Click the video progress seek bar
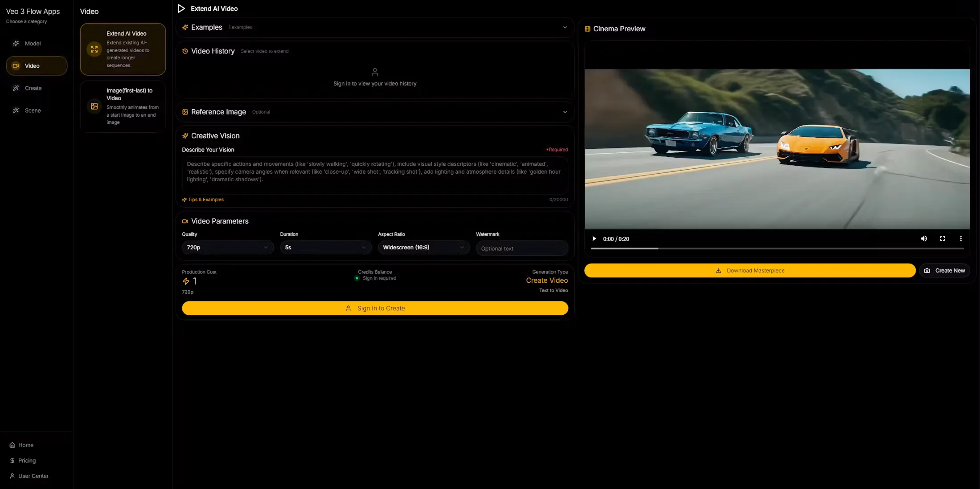Image resolution: width=980 pixels, height=489 pixels. [777, 249]
